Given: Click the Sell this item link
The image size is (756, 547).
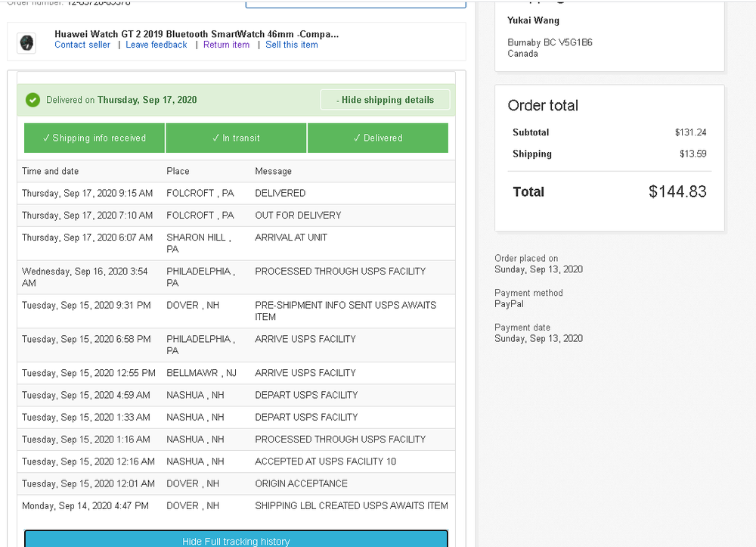Looking at the screenshot, I should 292,45.
